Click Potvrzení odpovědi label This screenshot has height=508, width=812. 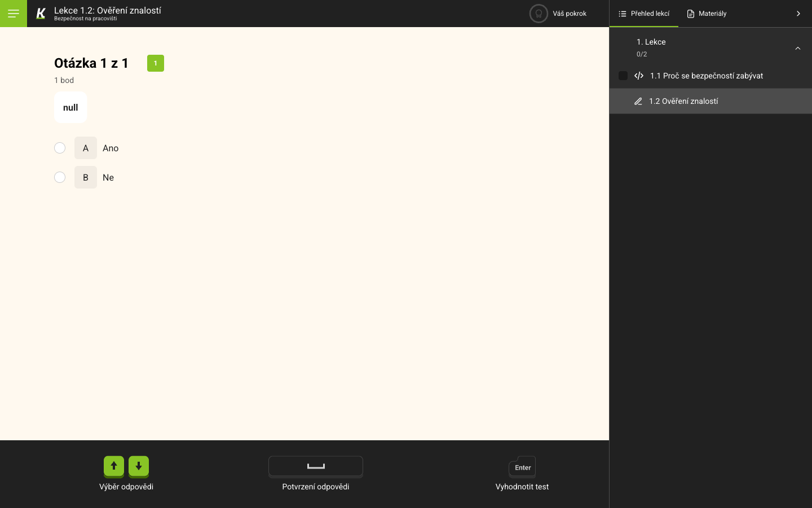[x=316, y=487]
